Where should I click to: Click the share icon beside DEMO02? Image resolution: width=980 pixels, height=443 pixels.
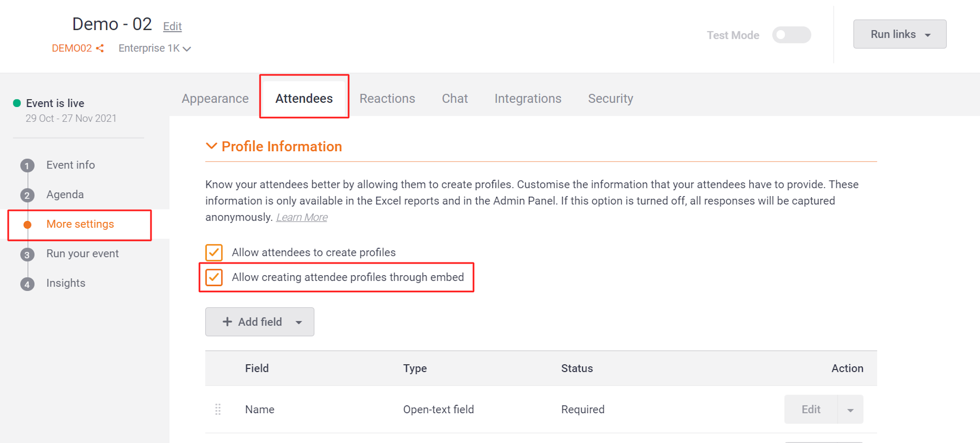pos(100,48)
